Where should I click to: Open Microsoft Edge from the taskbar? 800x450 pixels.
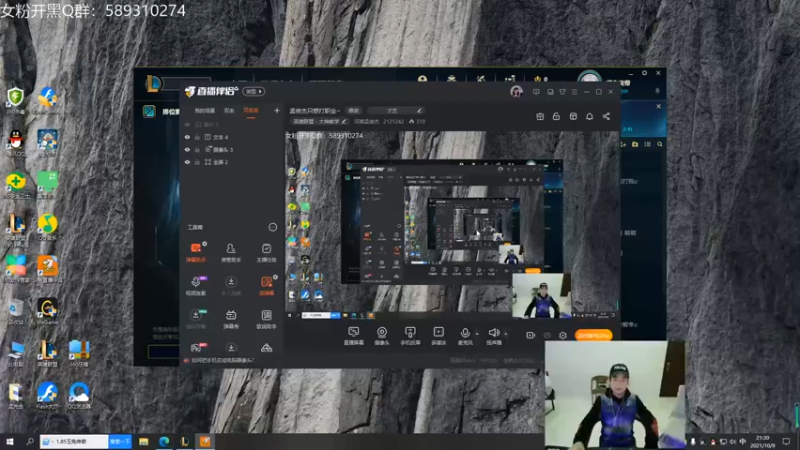click(164, 441)
